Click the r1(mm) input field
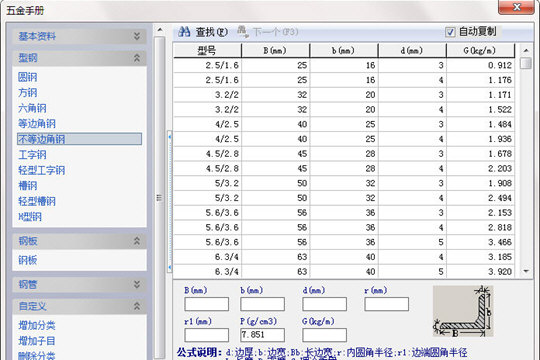Image resolution: width=540 pixels, height=360 pixels. tap(206, 335)
